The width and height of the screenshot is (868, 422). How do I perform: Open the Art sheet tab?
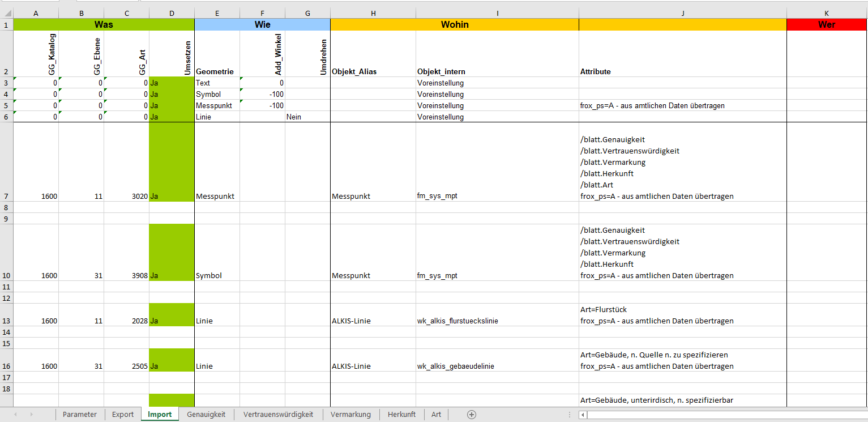[436, 415]
